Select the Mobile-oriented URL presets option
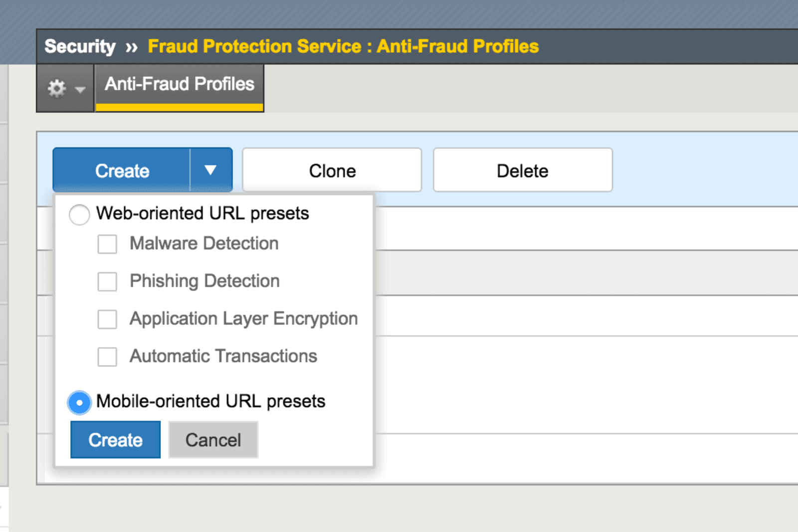This screenshot has height=532, width=798. click(79, 402)
